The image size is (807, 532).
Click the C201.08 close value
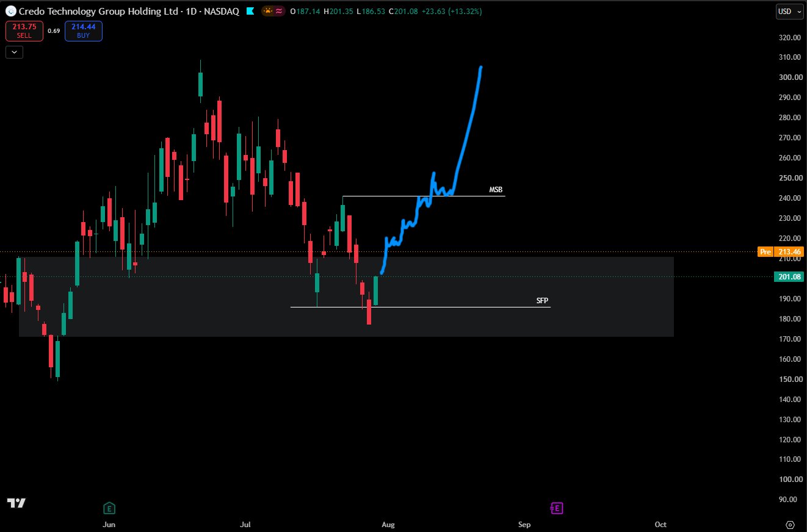point(403,11)
